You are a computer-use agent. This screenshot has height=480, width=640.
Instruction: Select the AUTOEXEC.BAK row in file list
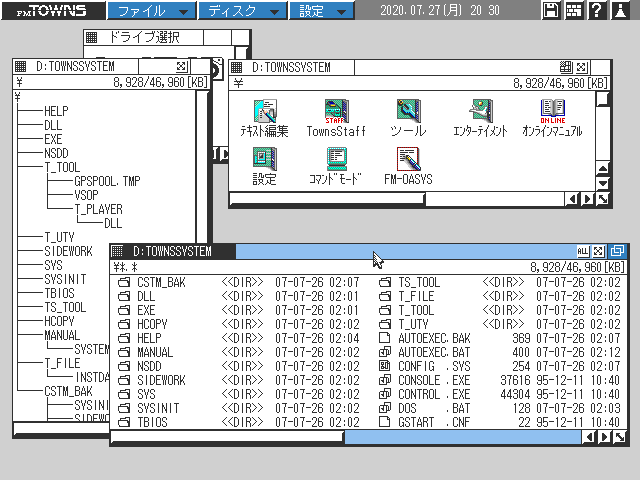pyautogui.click(x=500, y=338)
